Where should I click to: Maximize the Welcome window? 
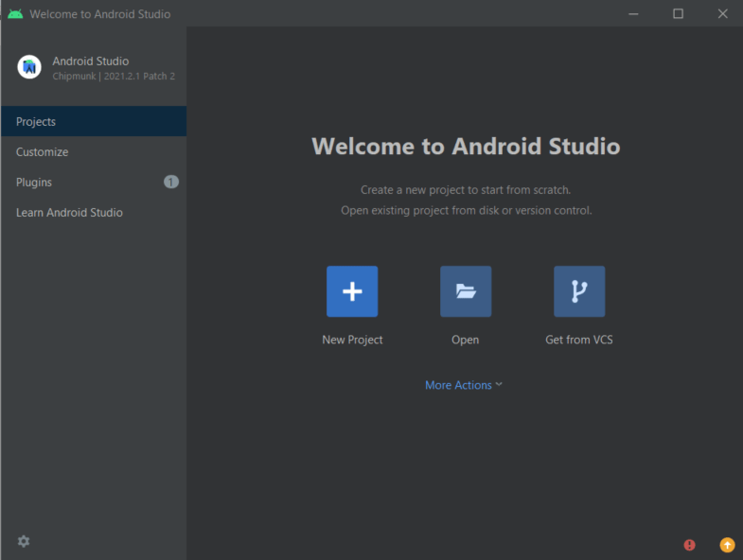678,14
